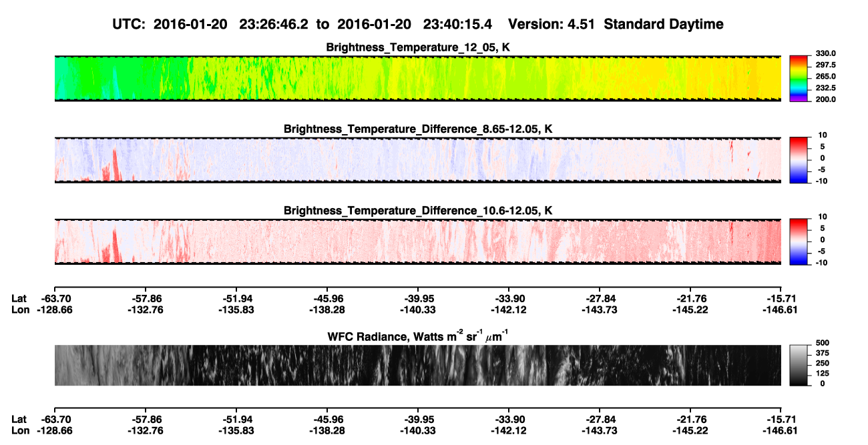Screen dimensions: 868x445
Task: Click longitude -132.76 under the 10.6-12.05 panel
Action: pos(146,310)
